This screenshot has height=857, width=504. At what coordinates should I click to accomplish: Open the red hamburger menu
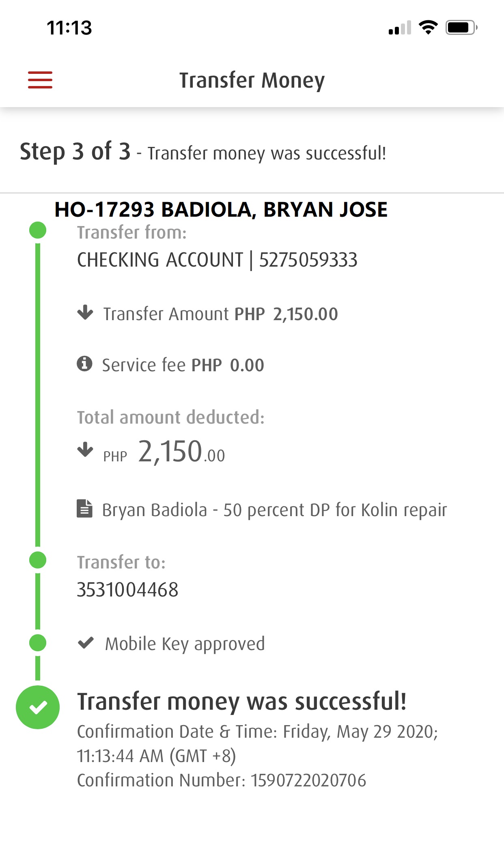coord(40,80)
